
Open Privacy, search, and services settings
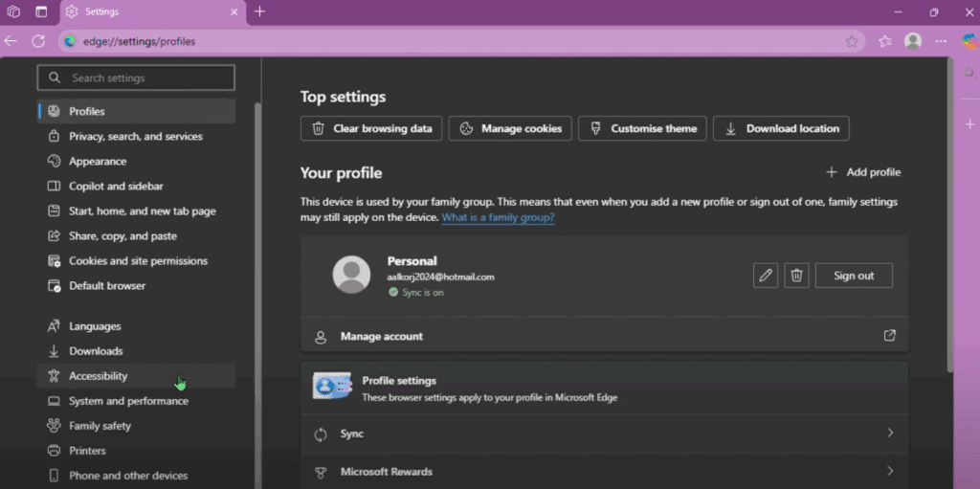point(135,137)
